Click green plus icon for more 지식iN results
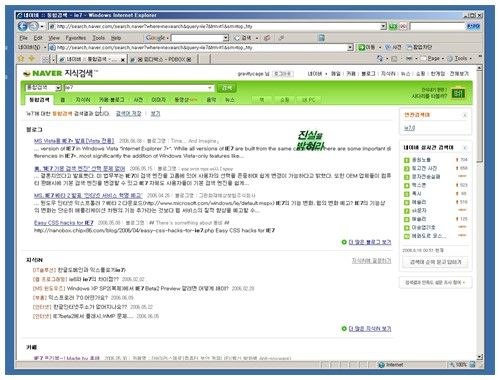 (344, 329)
